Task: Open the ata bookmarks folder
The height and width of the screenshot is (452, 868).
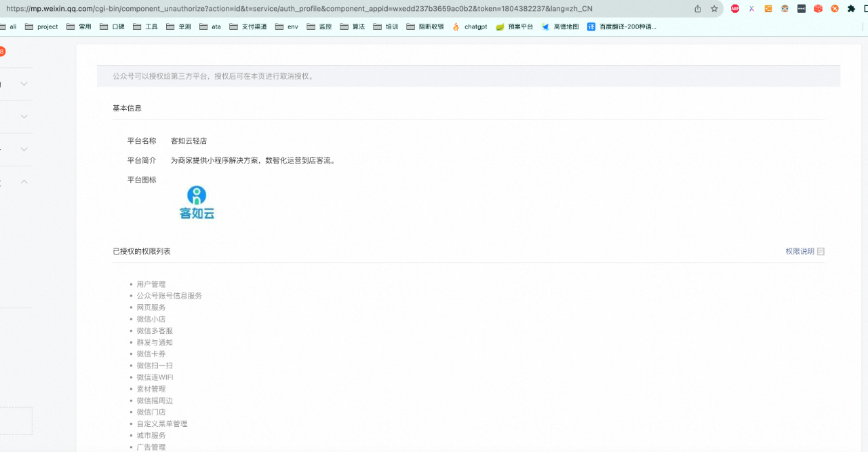Action: coord(210,27)
